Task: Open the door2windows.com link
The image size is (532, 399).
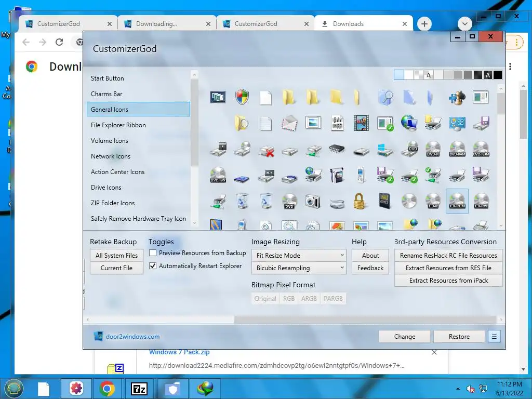Action: pos(132,337)
